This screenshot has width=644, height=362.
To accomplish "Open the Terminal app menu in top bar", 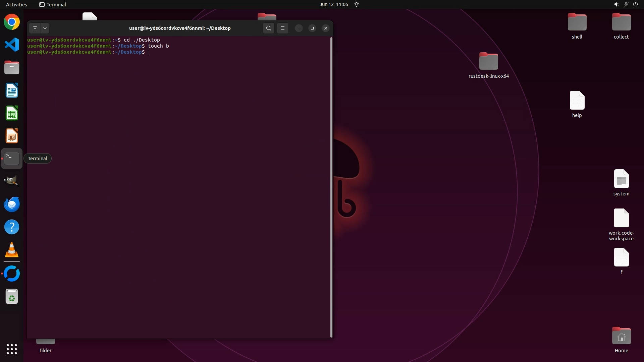I will click(x=53, y=4).
